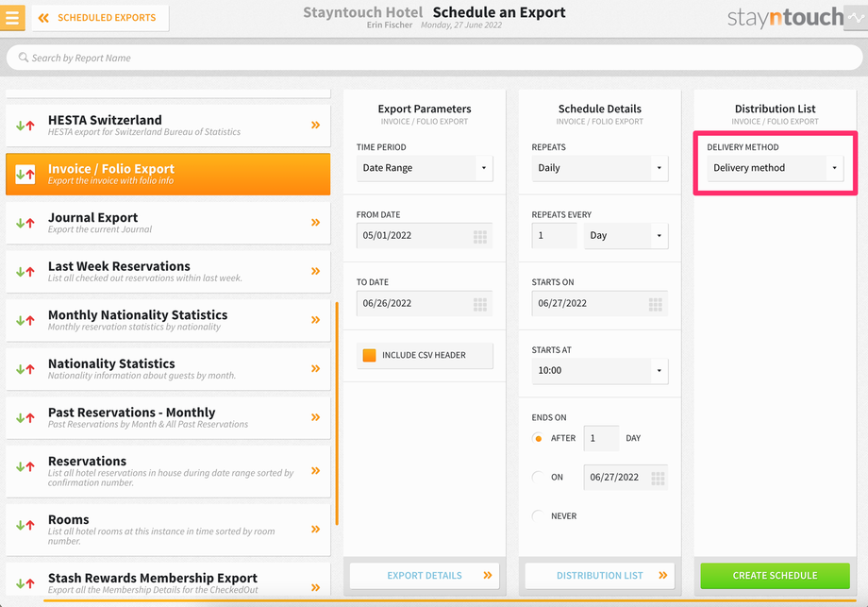Open Starts On calendar picker icon
Image resolution: width=868 pixels, height=607 pixels.
point(656,304)
